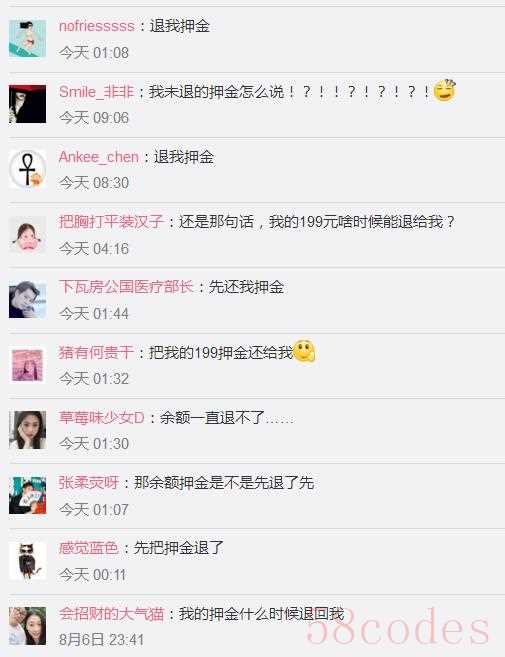Click 把胸打平装汉子 avatar image
Viewport: 505px width, 657px height.
point(28,234)
